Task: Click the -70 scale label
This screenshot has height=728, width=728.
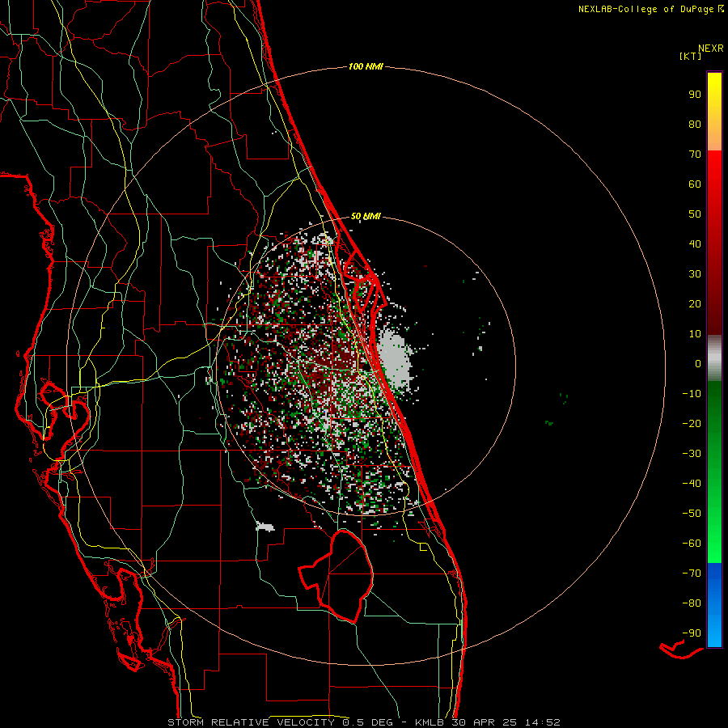Action: coord(692,573)
